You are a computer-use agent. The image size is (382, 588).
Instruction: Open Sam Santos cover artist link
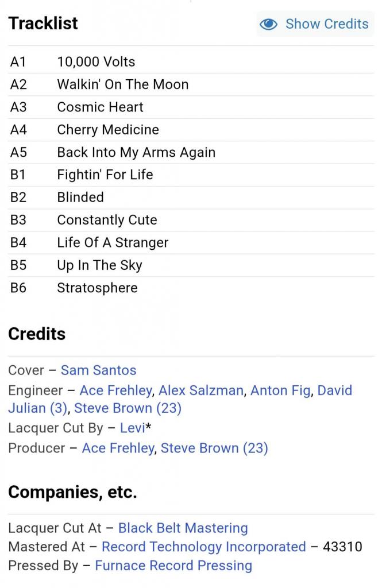(98, 370)
